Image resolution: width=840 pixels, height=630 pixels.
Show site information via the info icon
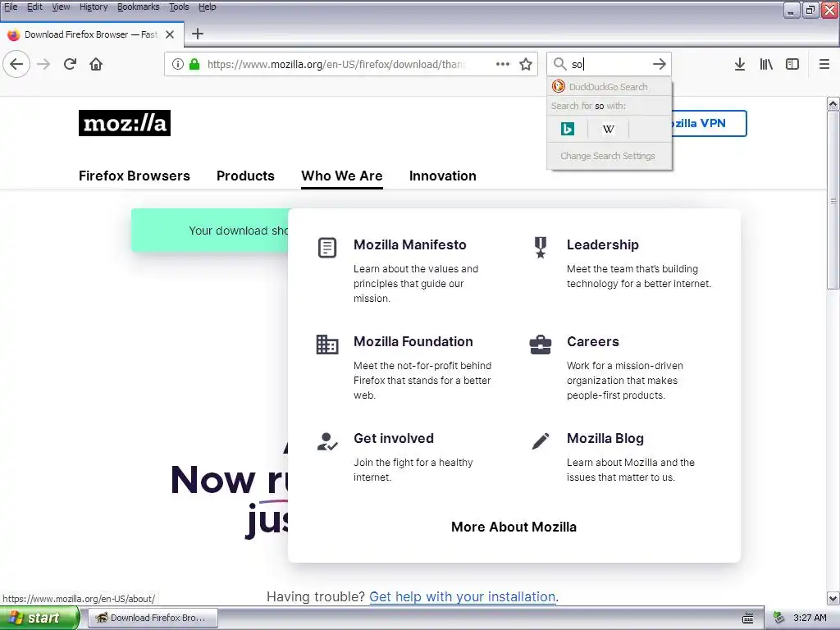click(178, 64)
